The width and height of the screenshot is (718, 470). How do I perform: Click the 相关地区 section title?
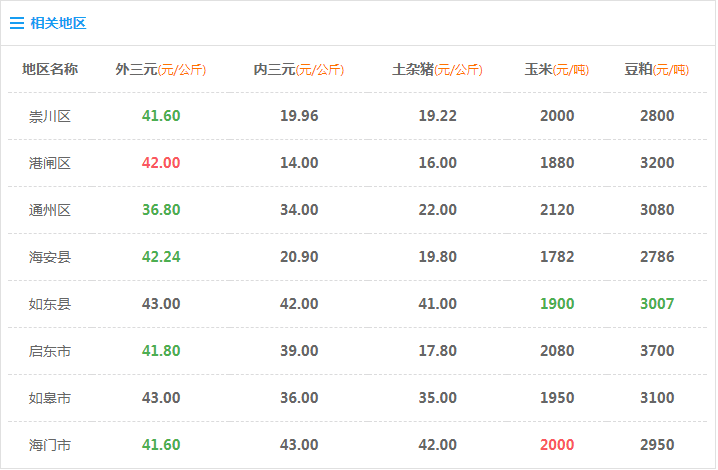click(58, 23)
